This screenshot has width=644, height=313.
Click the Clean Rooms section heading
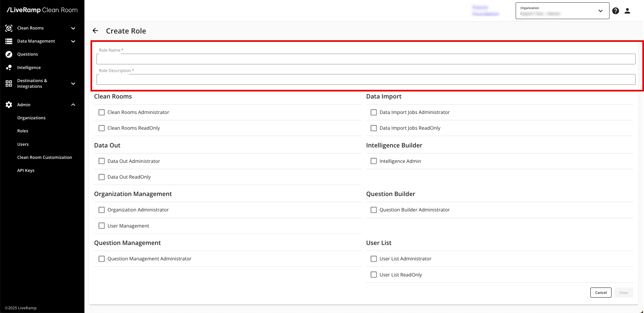[113, 97]
